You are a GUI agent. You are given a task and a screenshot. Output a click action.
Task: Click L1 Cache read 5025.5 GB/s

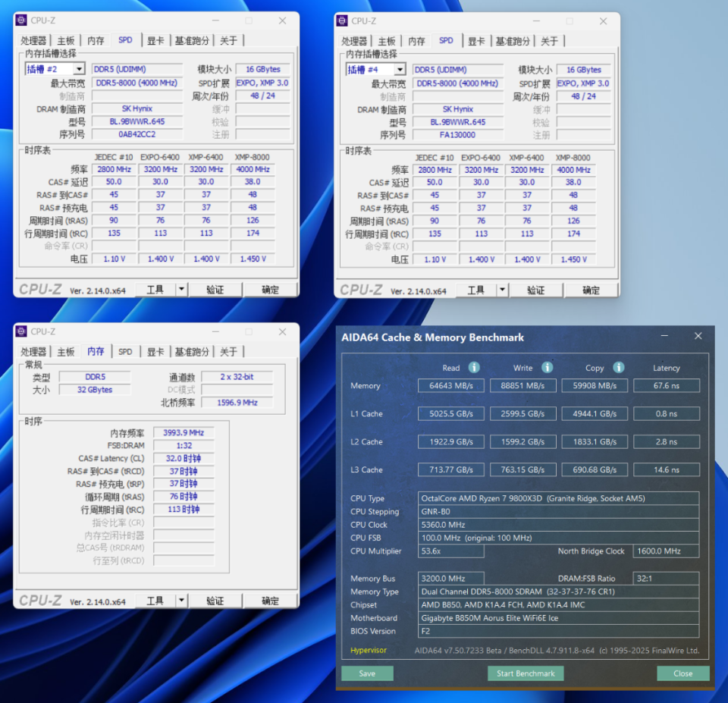pyautogui.click(x=450, y=414)
